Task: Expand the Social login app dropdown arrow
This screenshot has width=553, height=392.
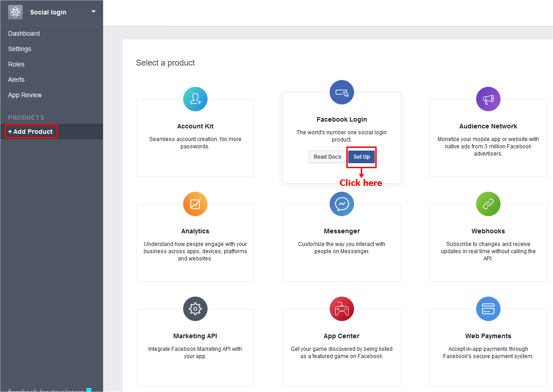Action: click(x=94, y=12)
